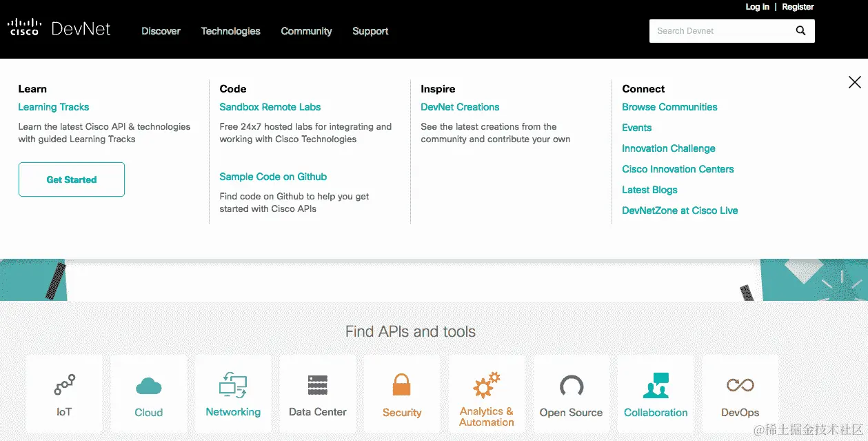The height and width of the screenshot is (441, 868).
Task: Click the Code section heading
Action: (x=232, y=89)
